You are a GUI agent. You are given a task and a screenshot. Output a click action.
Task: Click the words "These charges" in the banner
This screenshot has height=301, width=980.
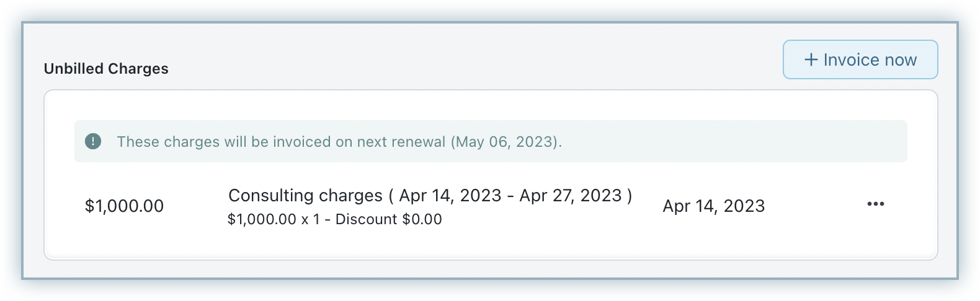(x=168, y=142)
